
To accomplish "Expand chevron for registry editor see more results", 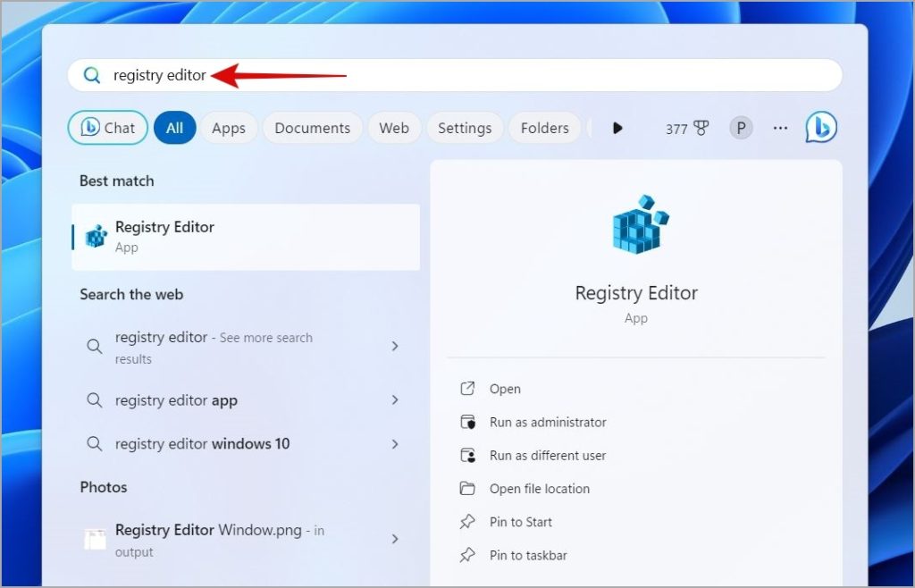I will (x=395, y=346).
